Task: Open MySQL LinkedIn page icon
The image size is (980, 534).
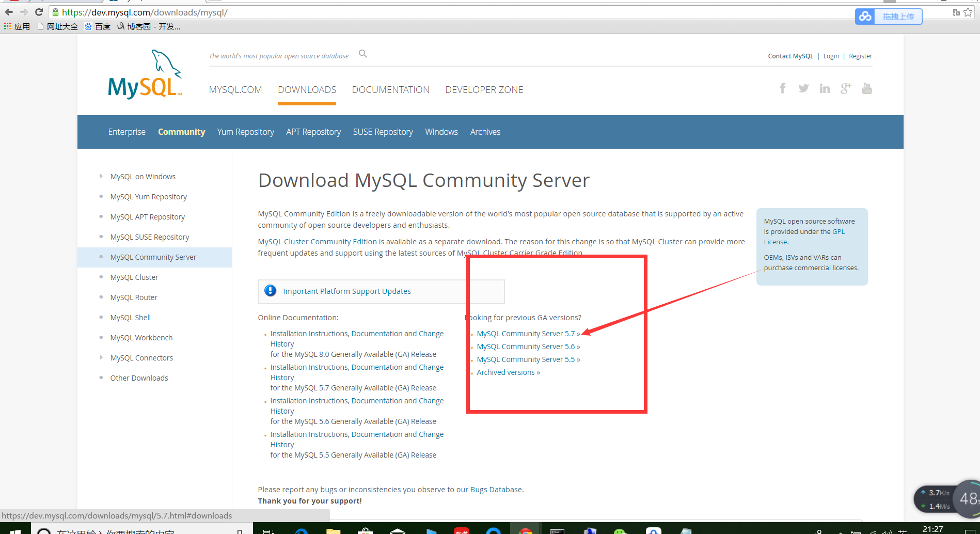Action: pyautogui.click(x=825, y=88)
